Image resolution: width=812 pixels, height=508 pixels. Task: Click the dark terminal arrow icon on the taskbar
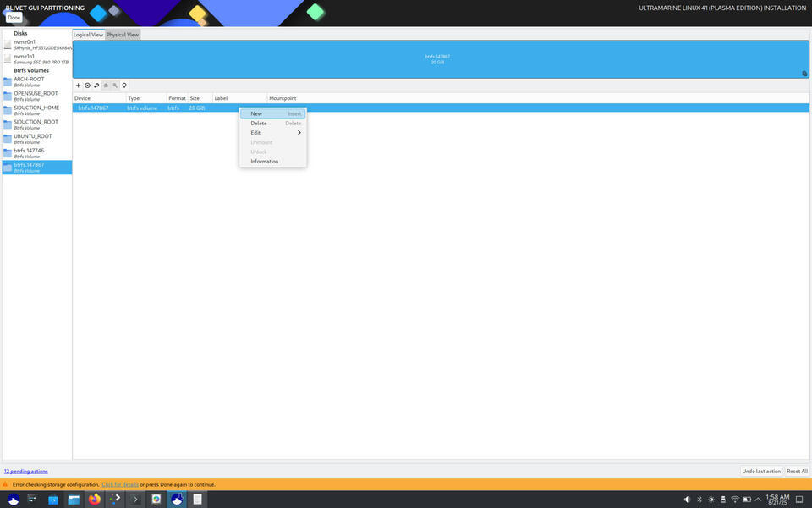coord(135,500)
